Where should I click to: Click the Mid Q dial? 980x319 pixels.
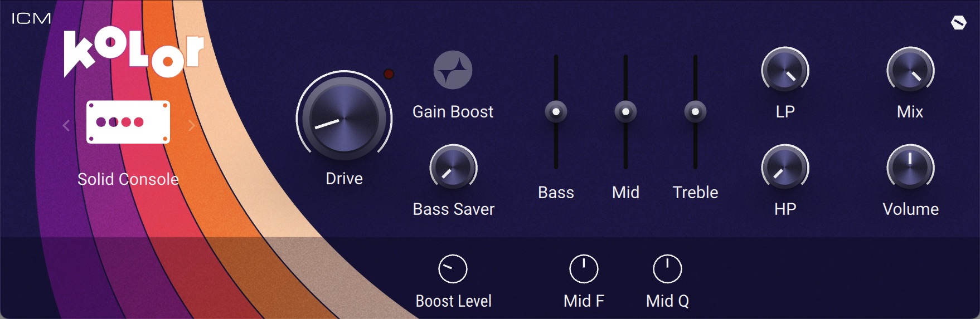click(667, 269)
